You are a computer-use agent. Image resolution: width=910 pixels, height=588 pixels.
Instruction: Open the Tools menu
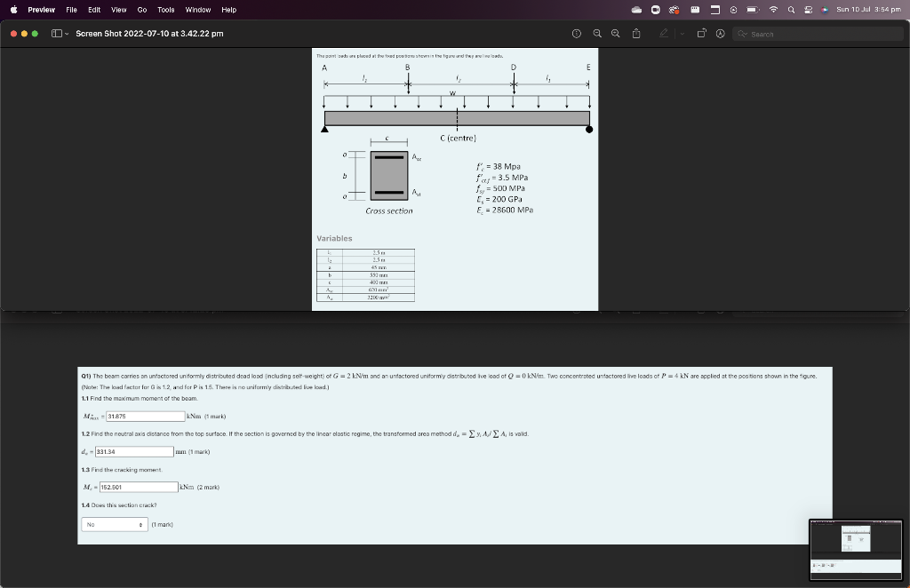pos(164,10)
